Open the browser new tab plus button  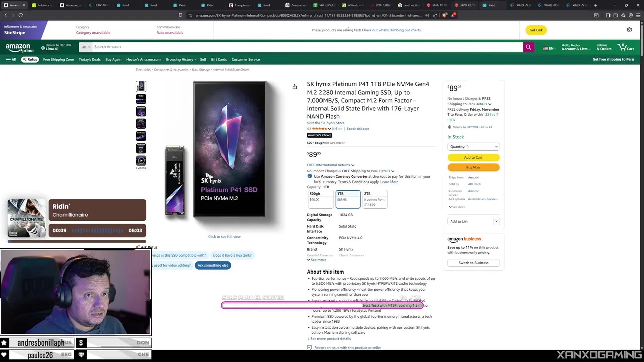coord(595,5)
